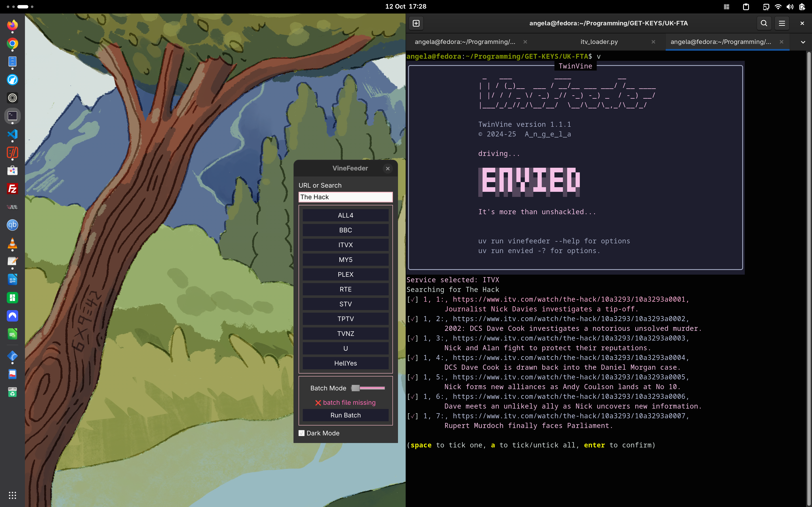Viewport: 812px width, 507px height.
Task: Click the URL or Search field
Action: (345, 197)
